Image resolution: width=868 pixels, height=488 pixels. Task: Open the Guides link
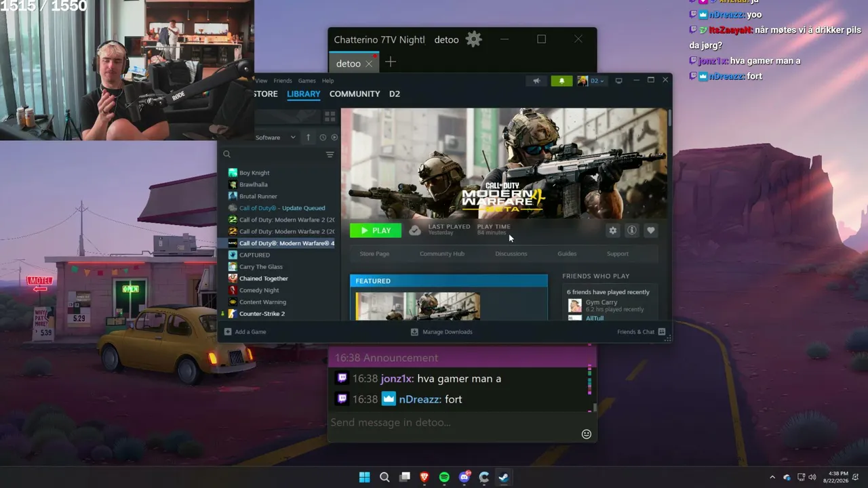(x=567, y=254)
